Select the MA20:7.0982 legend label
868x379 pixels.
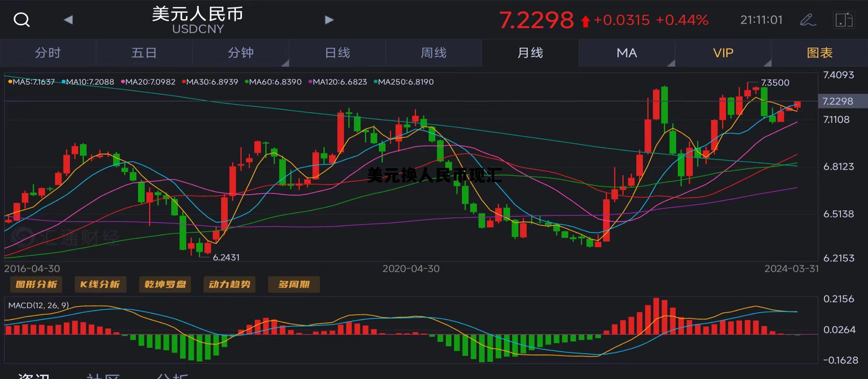[148, 82]
